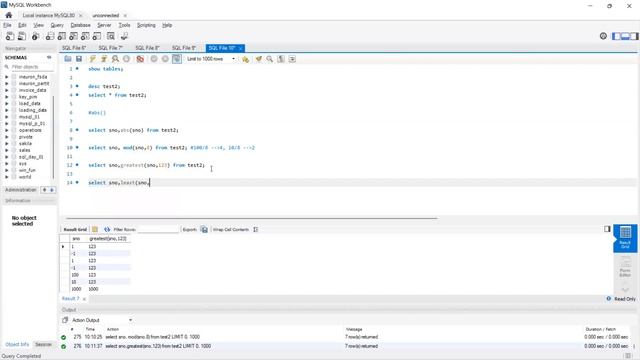Click the open SQL script file icon in main toolbar
The height and width of the screenshot is (360, 640).
point(22,36)
